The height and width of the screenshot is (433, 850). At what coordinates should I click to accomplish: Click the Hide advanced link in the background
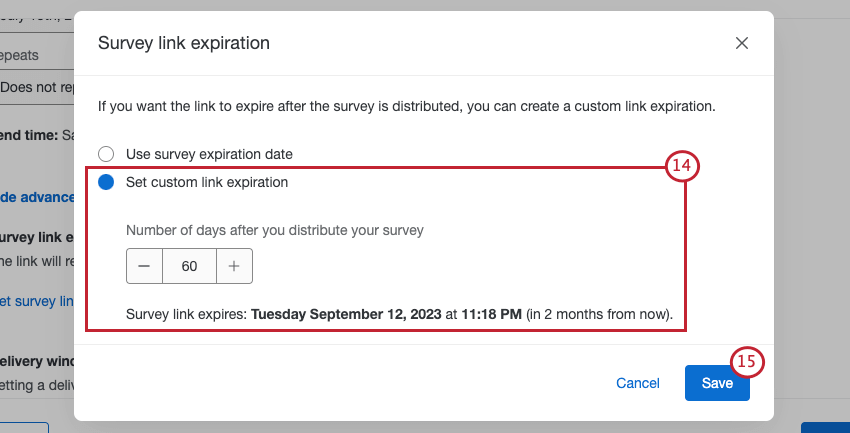pos(37,197)
